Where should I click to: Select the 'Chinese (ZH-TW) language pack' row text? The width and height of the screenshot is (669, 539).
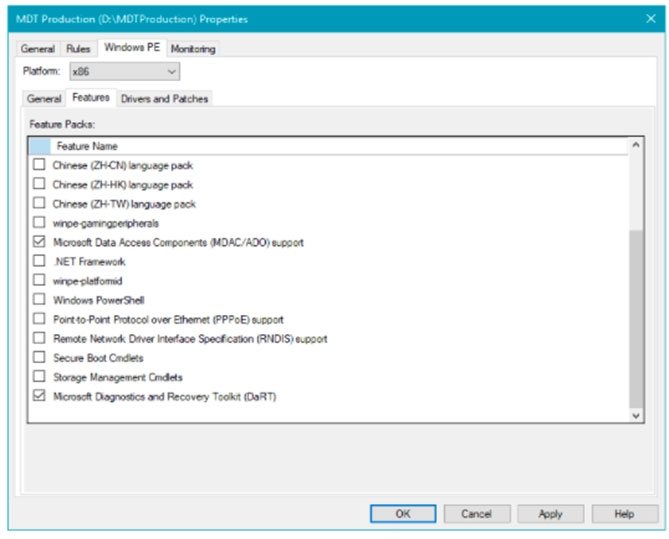(124, 204)
